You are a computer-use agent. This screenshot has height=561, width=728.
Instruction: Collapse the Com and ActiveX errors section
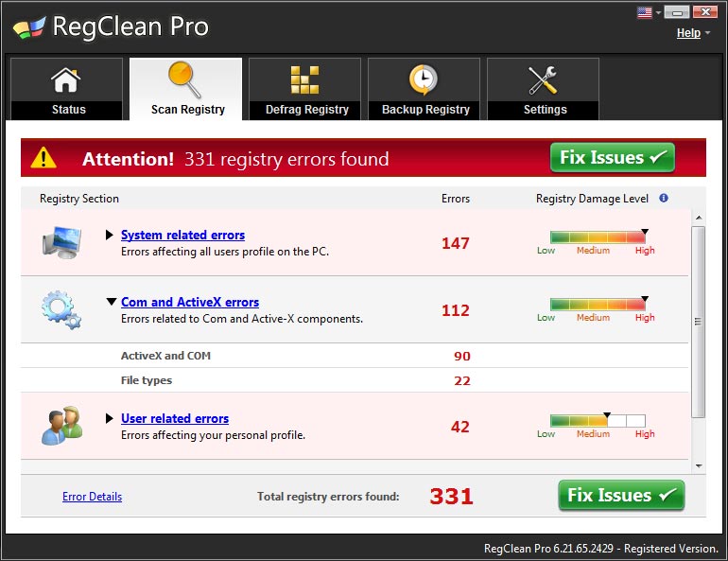point(110,303)
